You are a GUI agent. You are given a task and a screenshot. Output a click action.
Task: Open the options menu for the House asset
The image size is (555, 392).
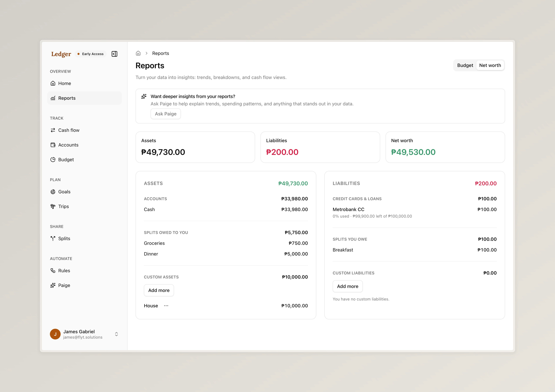pos(166,306)
